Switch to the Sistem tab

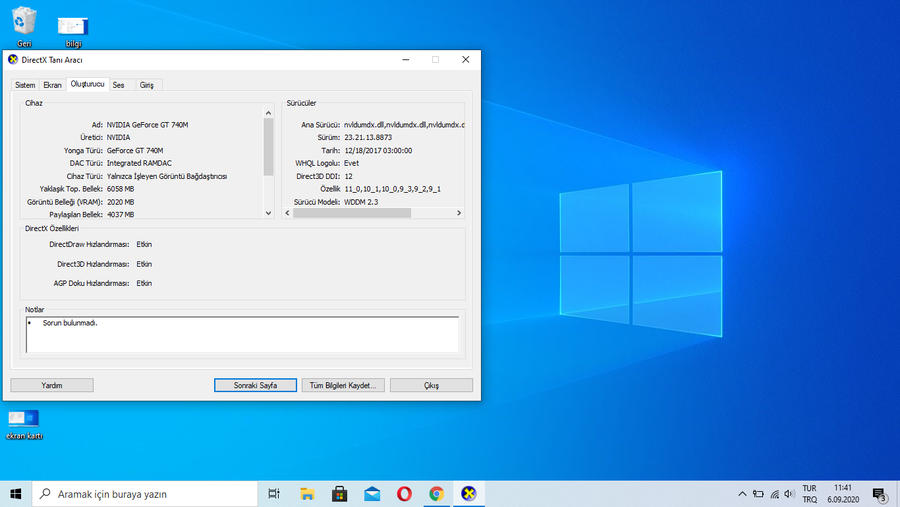(25, 85)
